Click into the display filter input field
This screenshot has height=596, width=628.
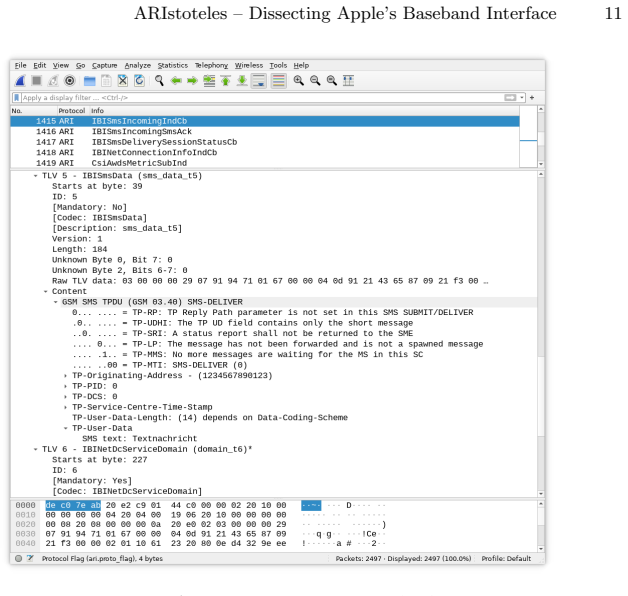coord(262,98)
